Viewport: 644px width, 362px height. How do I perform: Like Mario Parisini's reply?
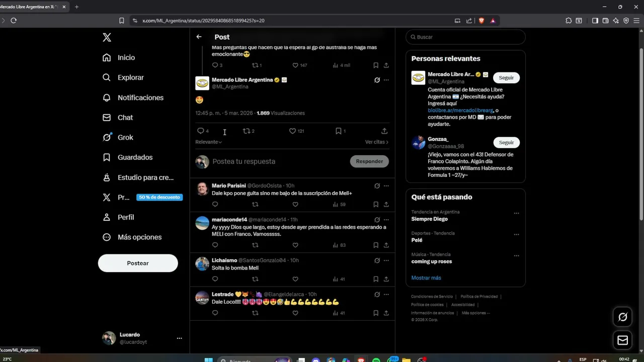pos(295,204)
